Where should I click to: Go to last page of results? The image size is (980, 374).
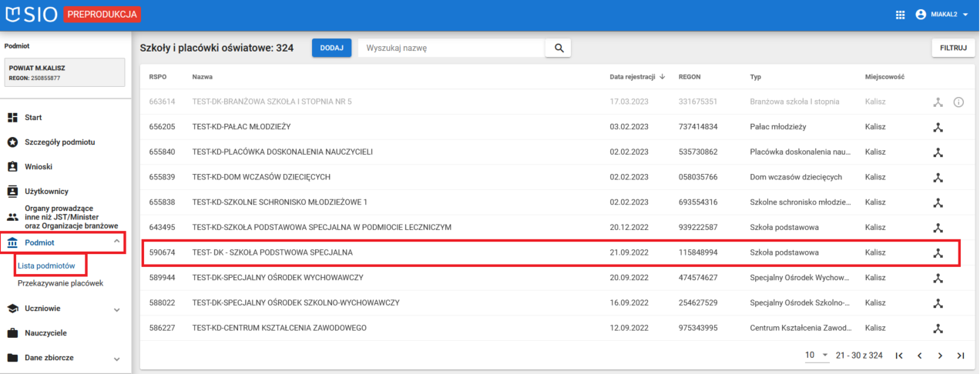coord(960,356)
